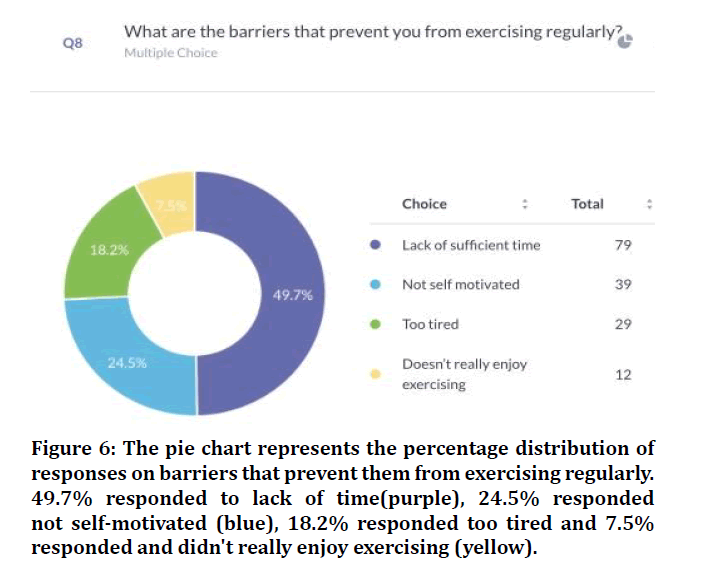Click the Choice column header
Image resolution: width=712 pixels, height=587 pixels.
point(424,204)
